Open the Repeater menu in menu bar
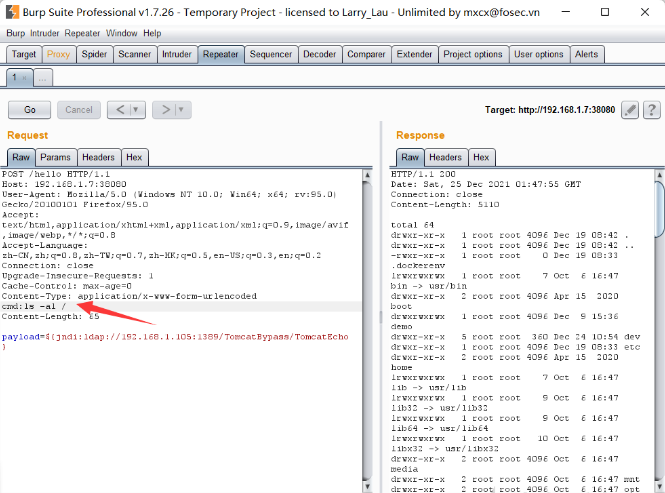Image resolution: width=665 pixels, height=493 pixels. 82,33
